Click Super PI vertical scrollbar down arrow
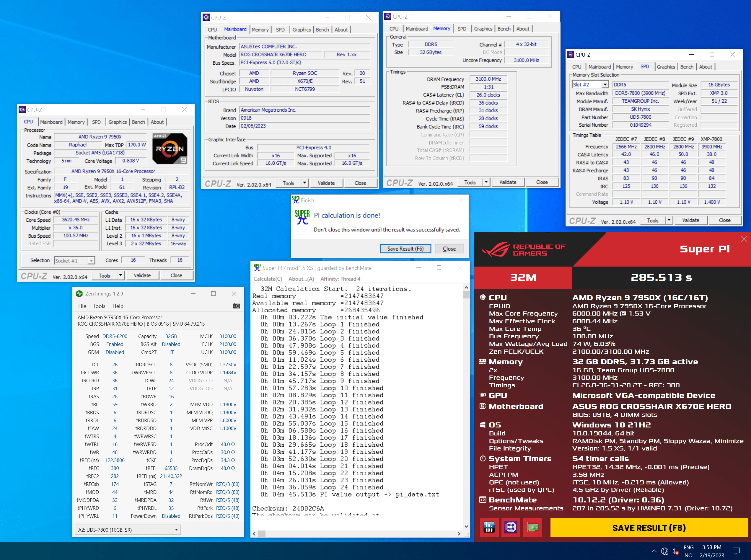This screenshot has width=751, height=560. pos(466,526)
